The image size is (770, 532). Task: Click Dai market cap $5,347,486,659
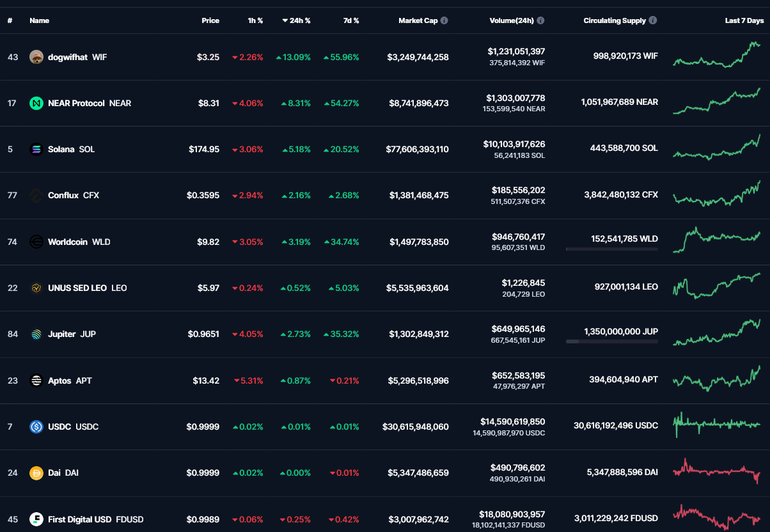pos(418,473)
